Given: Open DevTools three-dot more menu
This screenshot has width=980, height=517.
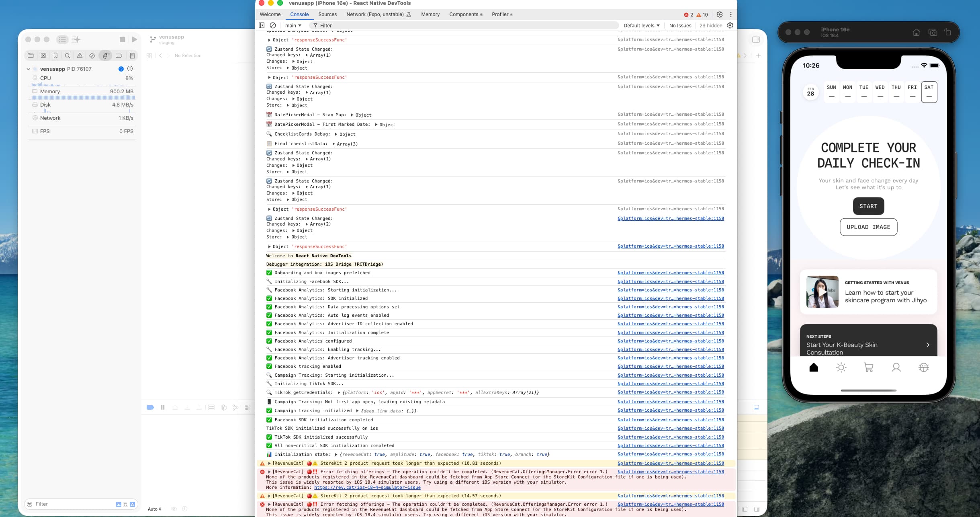Looking at the screenshot, I should coord(730,14).
